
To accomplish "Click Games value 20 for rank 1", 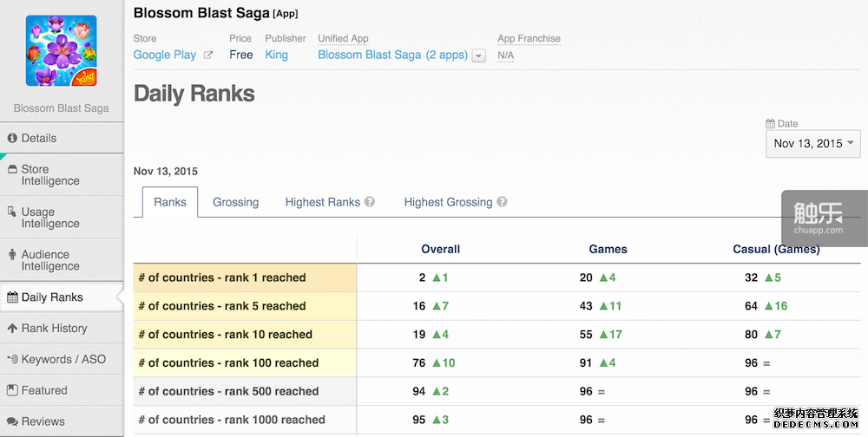I will [x=586, y=277].
